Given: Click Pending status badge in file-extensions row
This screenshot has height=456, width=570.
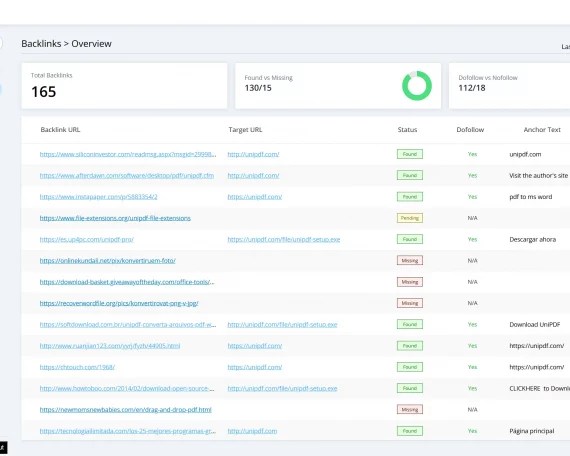Looking at the screenshot, I should point(410,218).
